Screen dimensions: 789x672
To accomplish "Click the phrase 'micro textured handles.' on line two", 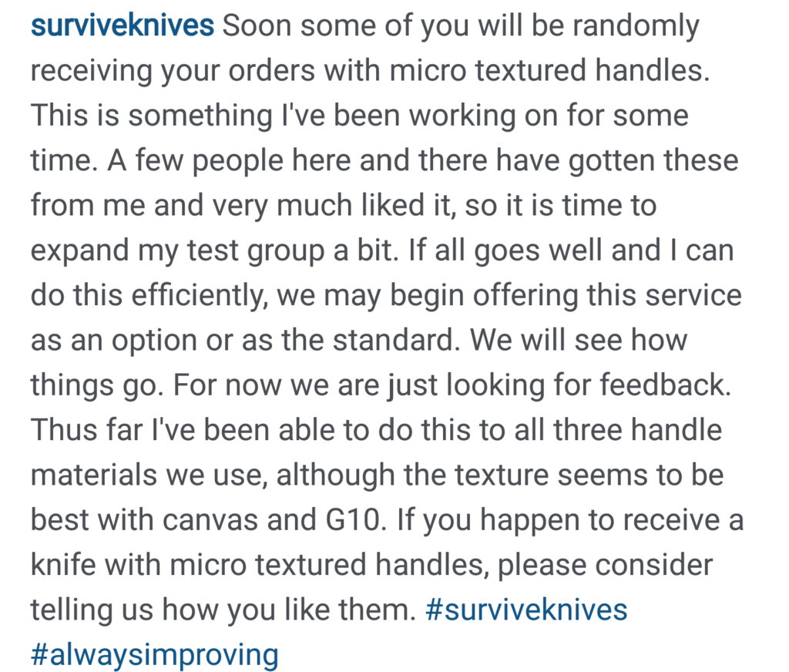I will 549,70.
